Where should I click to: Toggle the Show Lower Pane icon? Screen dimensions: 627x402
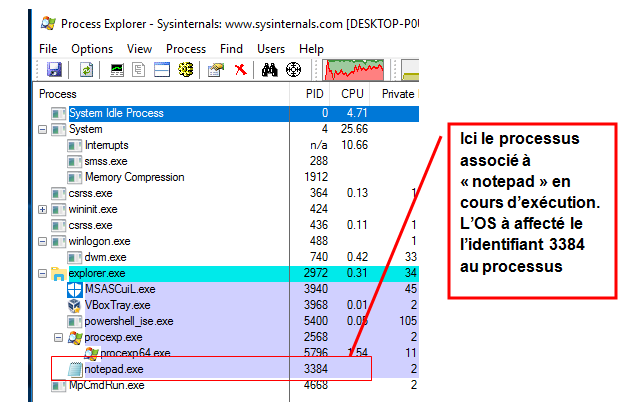pos(162,69)
